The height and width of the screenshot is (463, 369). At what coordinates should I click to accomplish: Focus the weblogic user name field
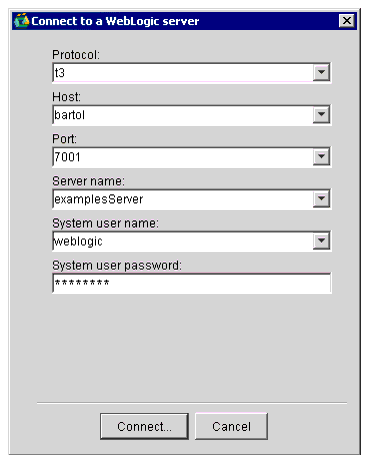point(183,241)
